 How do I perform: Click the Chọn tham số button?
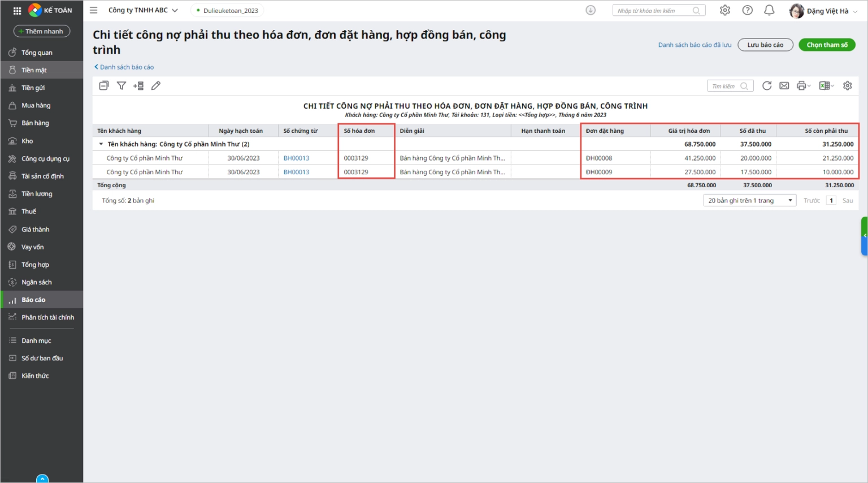pyautogui.click(x=827, y=45)
